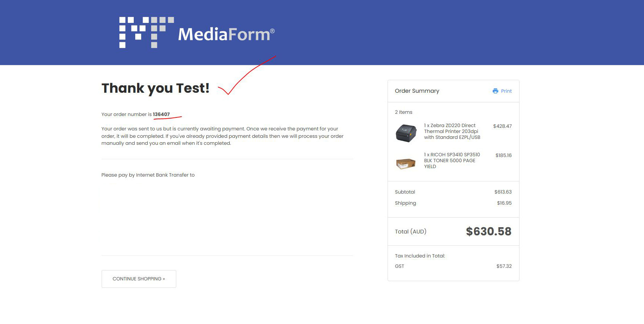Viewport: 644px width, 324px height.
Task: Open the Zebra ZD220 printer thumbnail
Action: click(406, 133)
